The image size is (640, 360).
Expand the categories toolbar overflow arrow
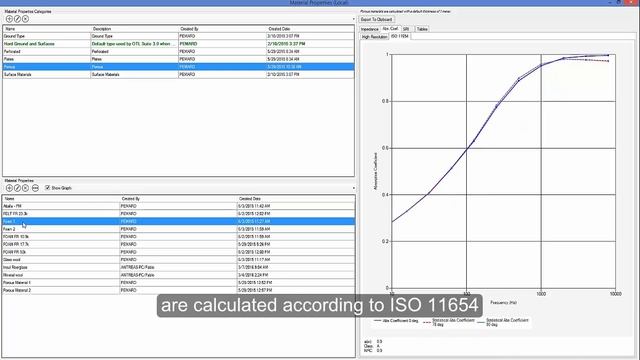(x=353, y=19)
